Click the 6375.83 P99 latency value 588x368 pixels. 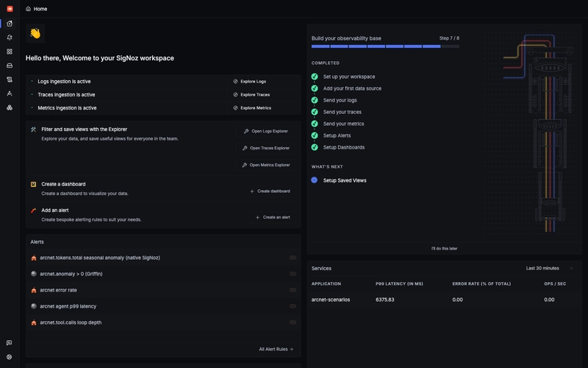click(x=384, y=300)
